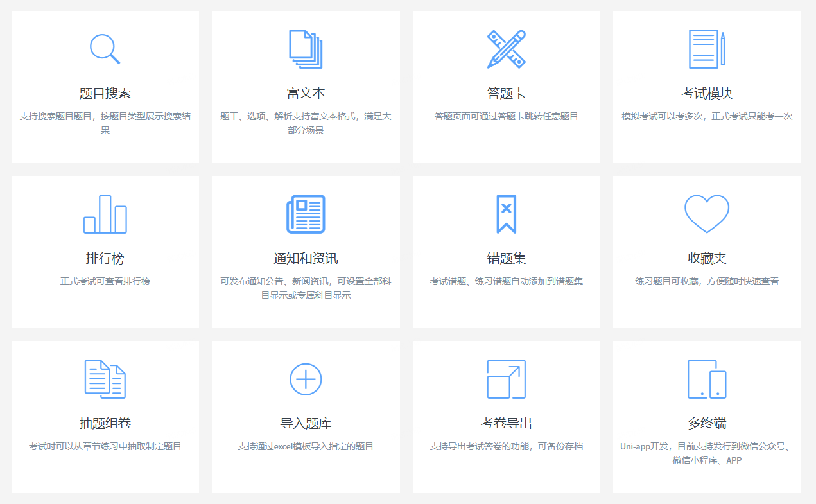Click the devices icon for 多终端

tap(707, 378)
